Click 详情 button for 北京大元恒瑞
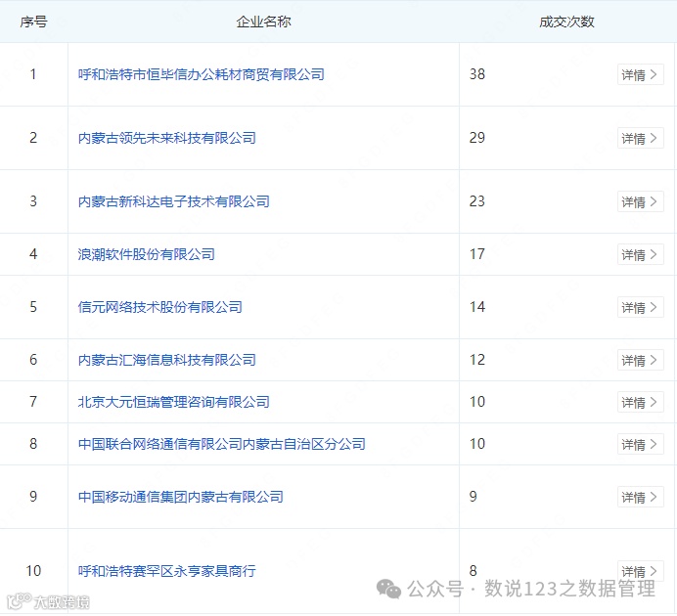677x616 pixels. (640, 402)
